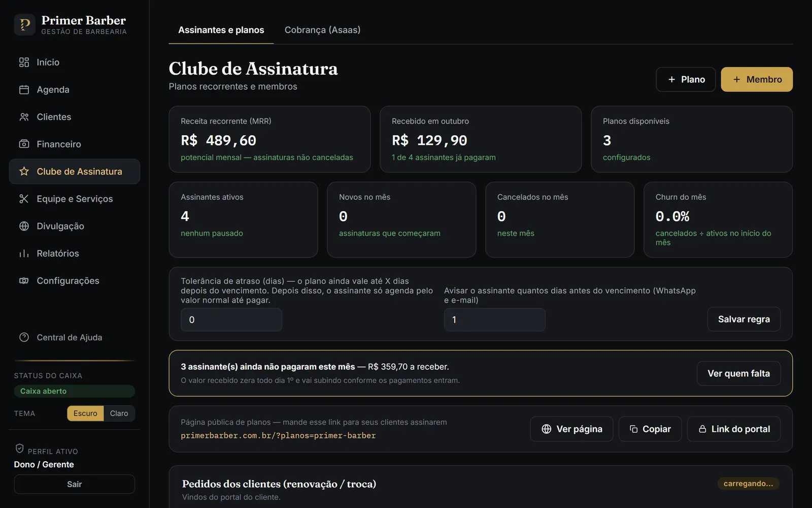Click the shield icon beside Perfil Ativo

[19, 448]
